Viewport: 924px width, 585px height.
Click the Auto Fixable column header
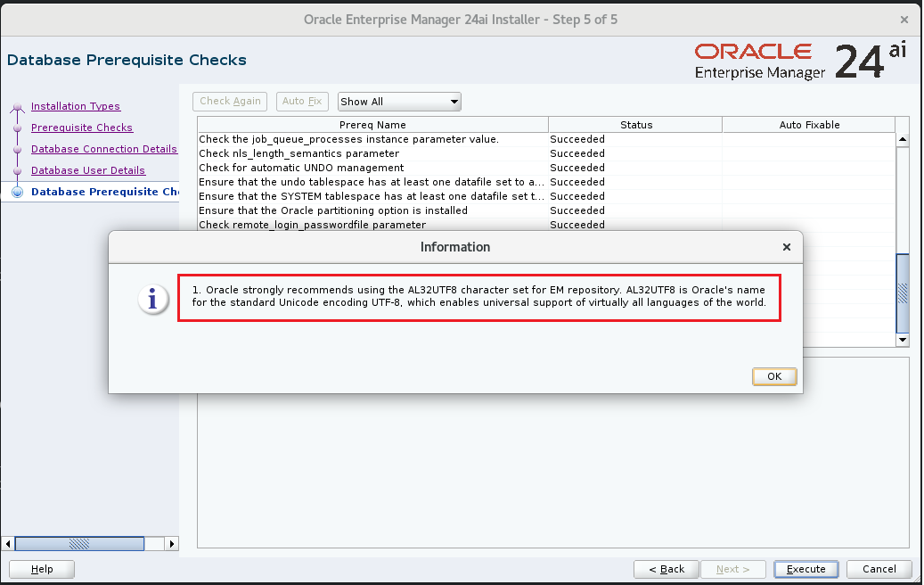coord(809,125)
